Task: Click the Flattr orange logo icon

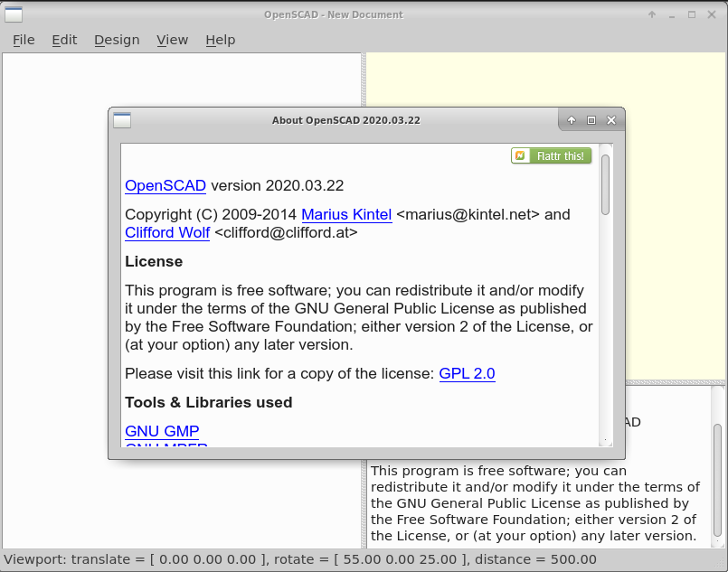Action: tap(521, 155)
